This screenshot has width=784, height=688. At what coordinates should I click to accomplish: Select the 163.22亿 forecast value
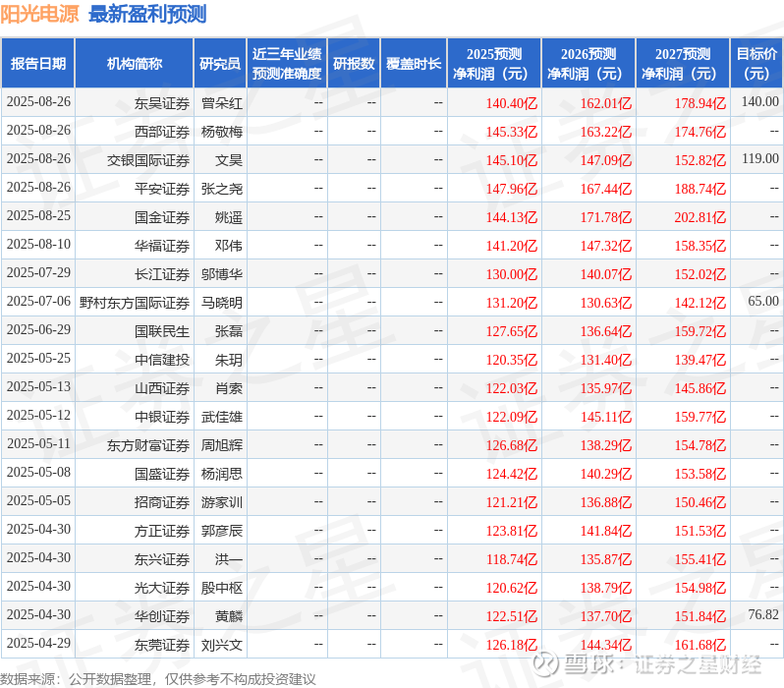coord(606,132)
